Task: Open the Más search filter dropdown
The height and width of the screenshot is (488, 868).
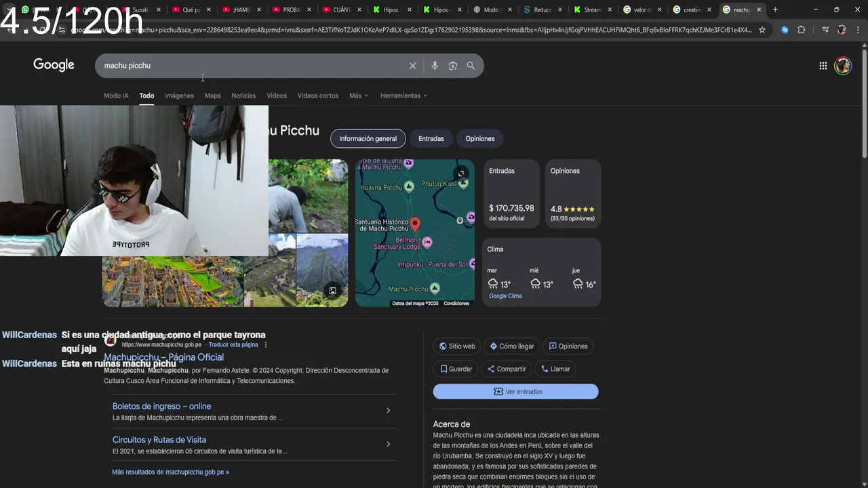Action: [x=358, y=96]
